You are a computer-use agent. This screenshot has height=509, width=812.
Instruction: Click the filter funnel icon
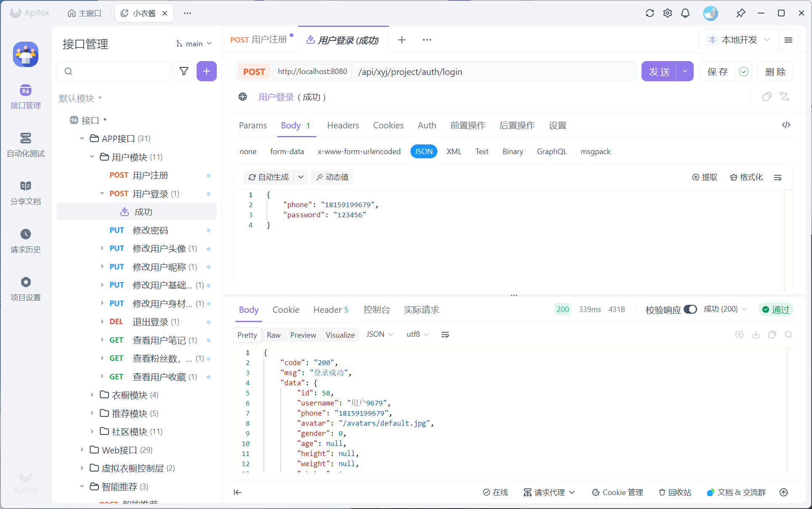(184, 71)
